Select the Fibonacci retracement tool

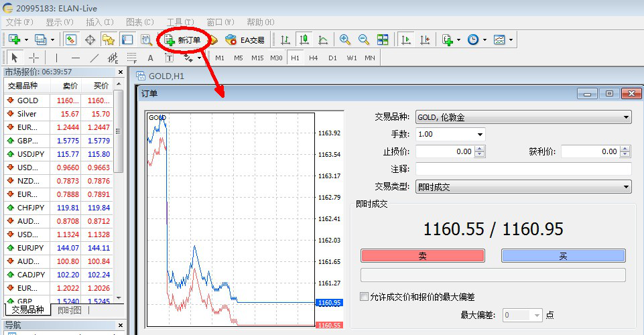(x=132, y=58)
